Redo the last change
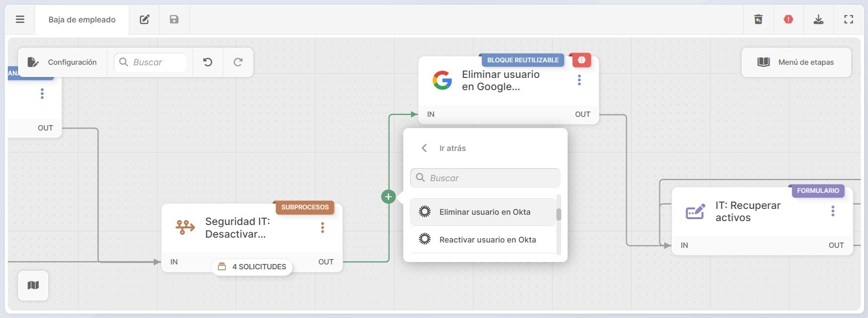Image resolution: width=868 pixels, height=318 pixels. [x=238, y=62]
